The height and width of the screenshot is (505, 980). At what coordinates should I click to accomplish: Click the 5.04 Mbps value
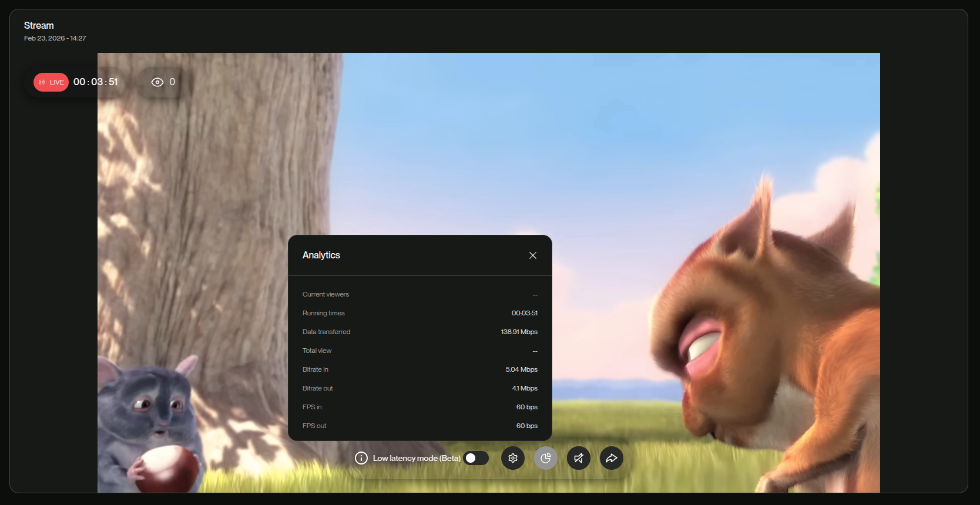pyautogui.click(x=522, y=369)
